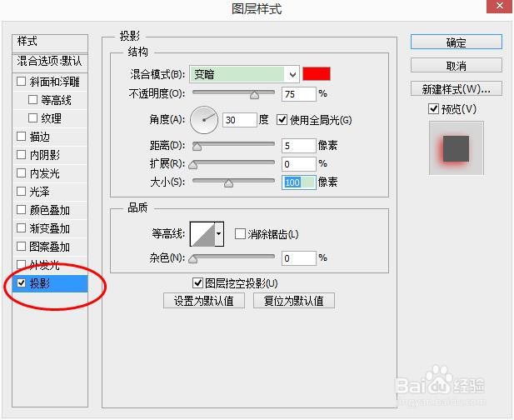Select 混合选项:默认 in the list
Viewport: 514px width, 420px height.
pyautogui.click(x=50, y=62)
